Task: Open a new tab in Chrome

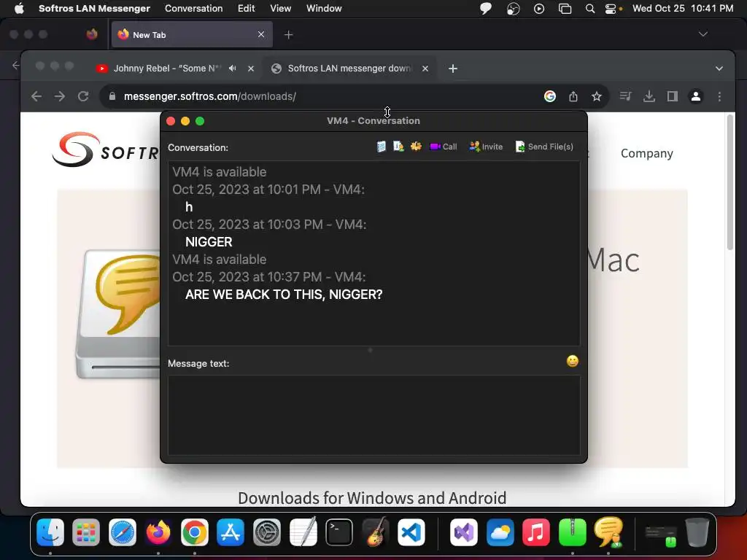Action: coord(452,69)
